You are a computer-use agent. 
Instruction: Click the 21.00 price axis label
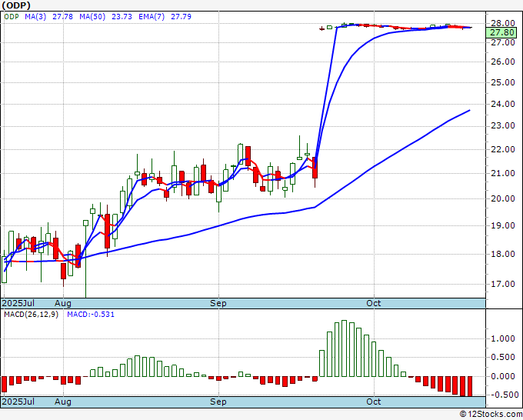(503, 173)
